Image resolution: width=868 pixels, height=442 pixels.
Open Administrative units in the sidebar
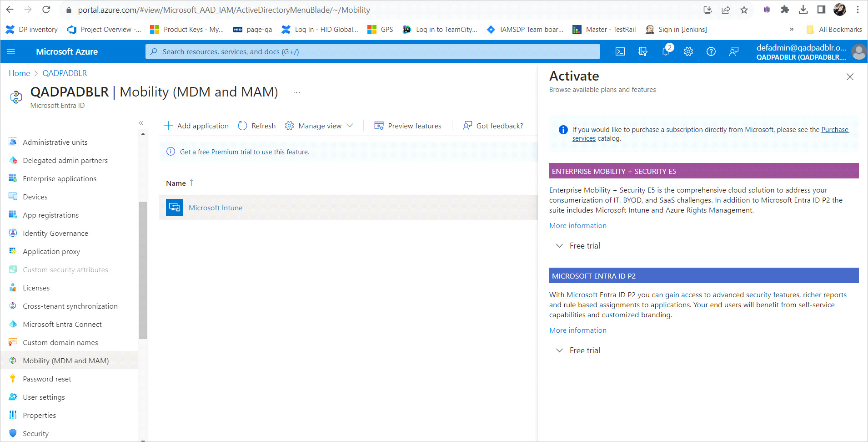pos(55,142)
